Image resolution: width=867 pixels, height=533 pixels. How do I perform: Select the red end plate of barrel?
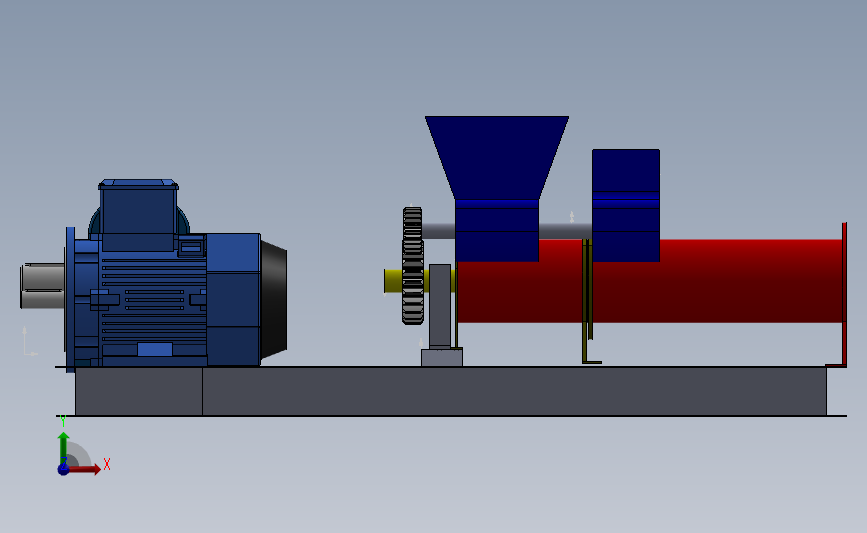(844, 295)
